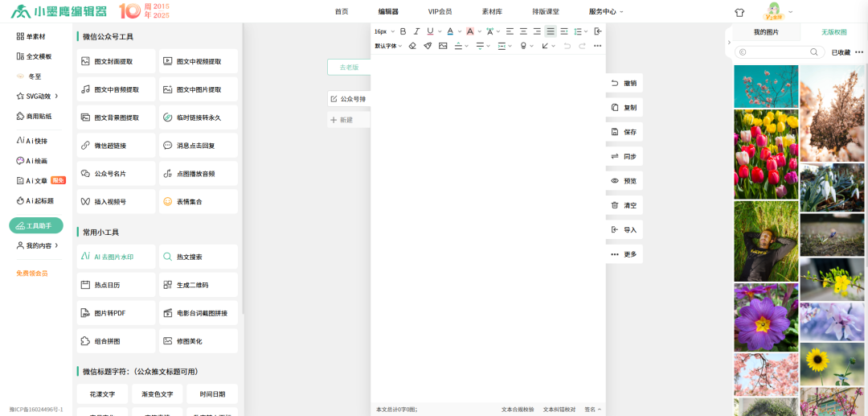The image size is (868, 416).
Task: Click the line height icon
Action: tap(578, 31)
